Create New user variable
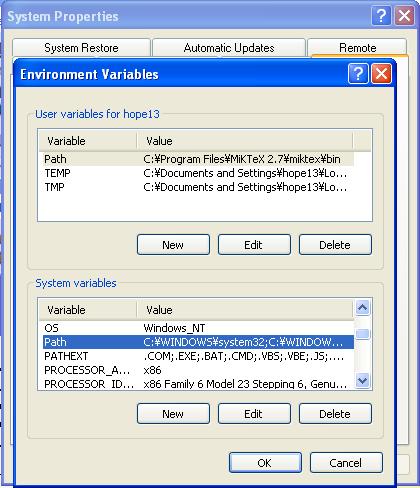 pyautogui.click(x=173, y=245)
